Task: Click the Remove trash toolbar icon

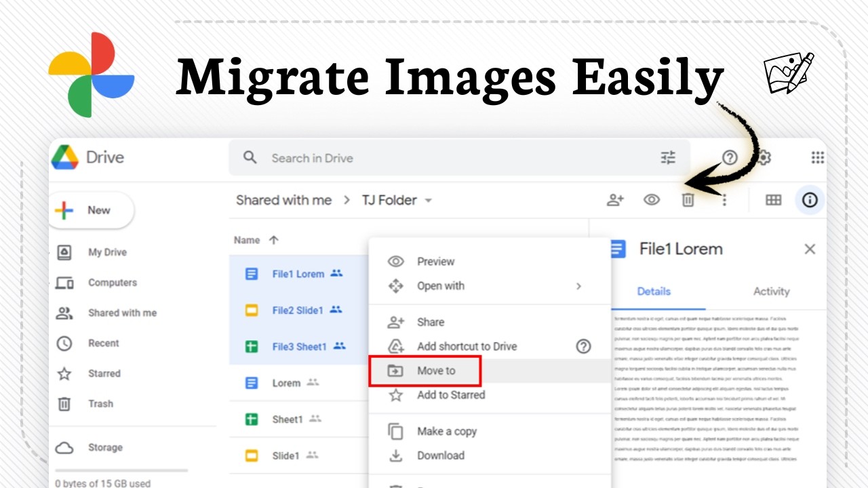Action: pyautogui.click(x=688, y=200)
